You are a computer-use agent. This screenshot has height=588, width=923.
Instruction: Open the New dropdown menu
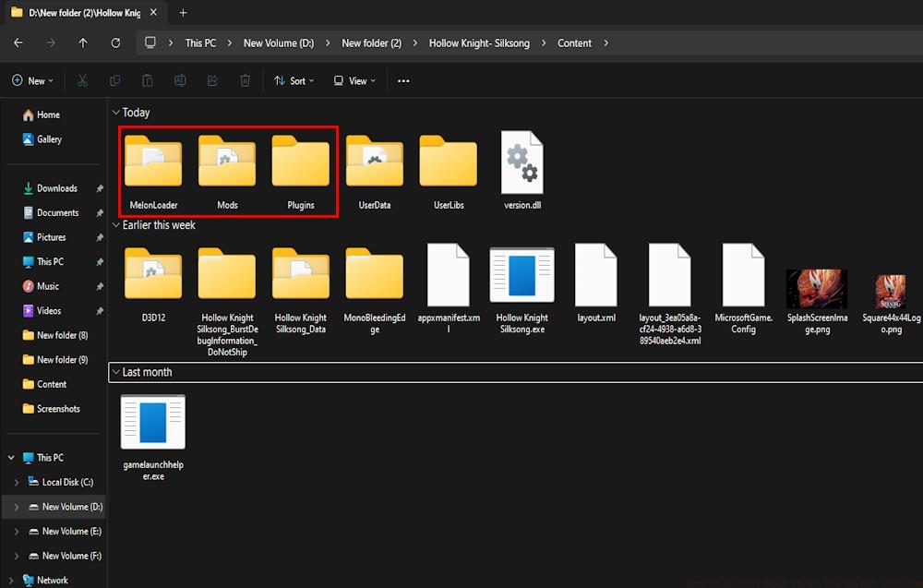coord(33,80)
